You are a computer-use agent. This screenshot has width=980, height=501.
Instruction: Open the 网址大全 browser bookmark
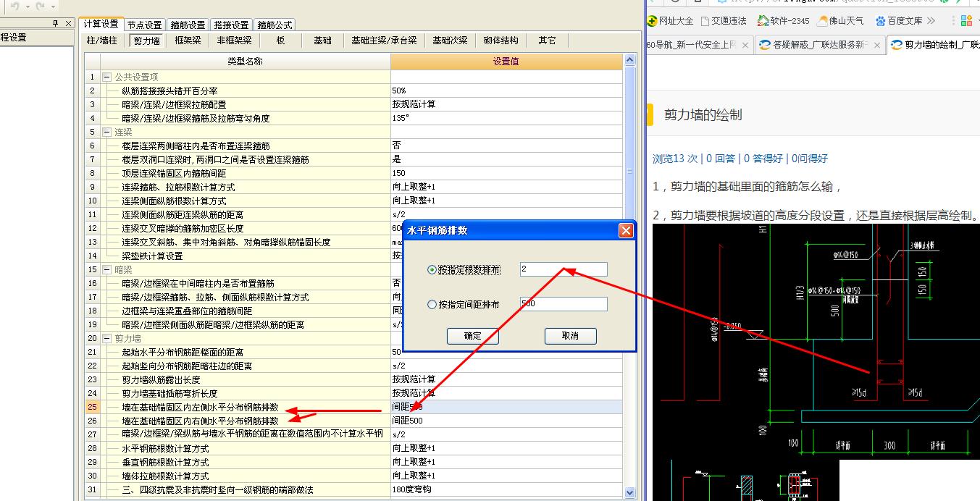[x=670, y=20]
